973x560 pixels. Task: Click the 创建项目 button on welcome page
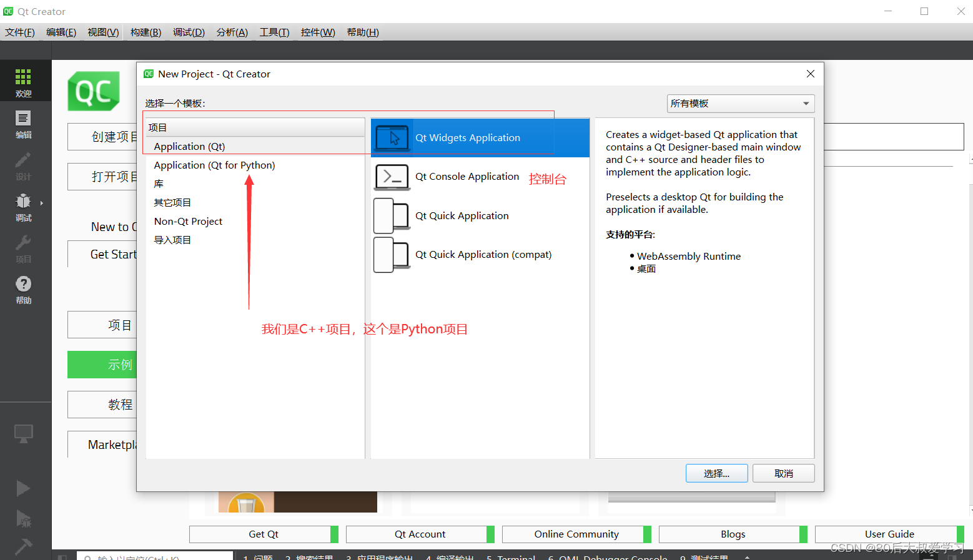pos(102,137)
